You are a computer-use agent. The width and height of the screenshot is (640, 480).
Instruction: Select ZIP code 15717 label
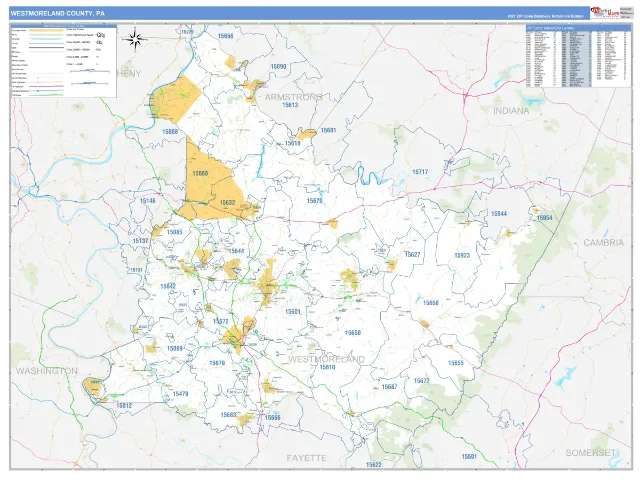[420, 172]
